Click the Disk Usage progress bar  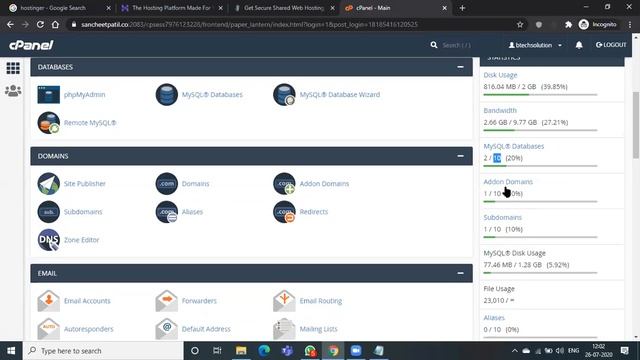coord(540,95)
